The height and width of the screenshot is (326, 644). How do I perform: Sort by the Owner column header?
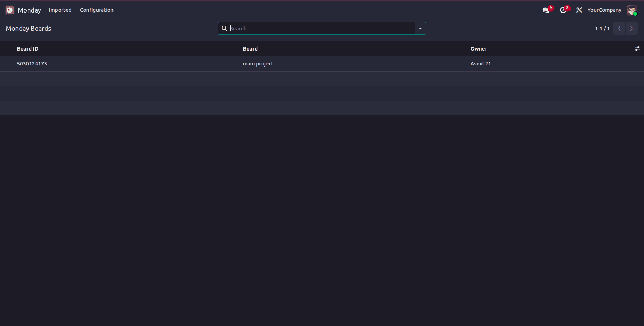point(479,49)
